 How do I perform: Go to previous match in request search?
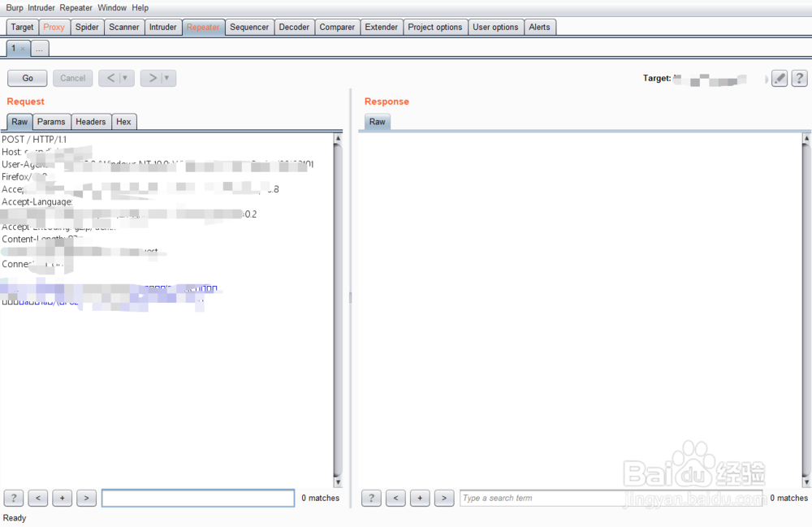pyautogui.click(x=38, y=498)
